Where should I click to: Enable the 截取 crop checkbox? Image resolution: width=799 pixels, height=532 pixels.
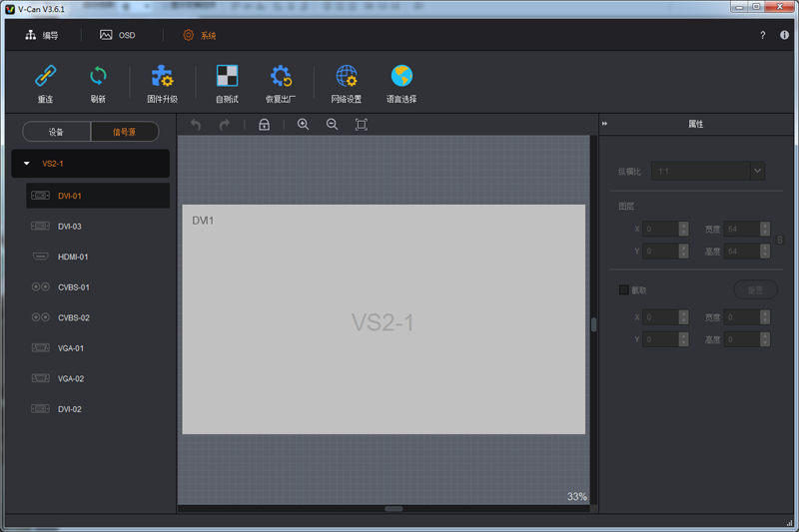coord(624,289)
